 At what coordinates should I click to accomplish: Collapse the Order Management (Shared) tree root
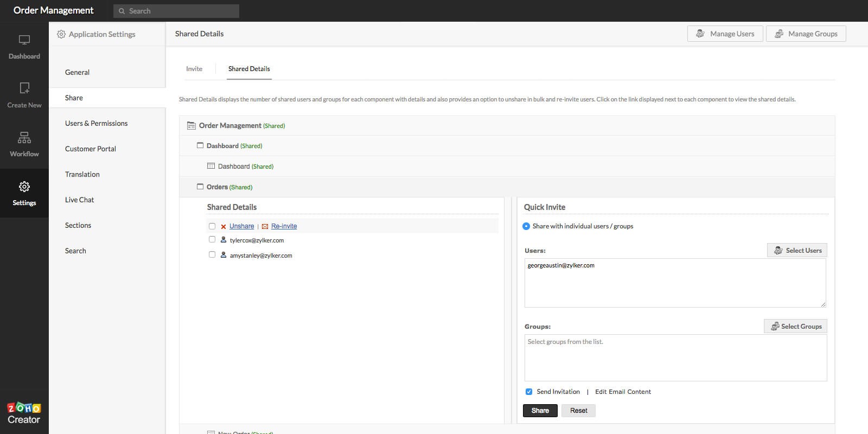191,126
